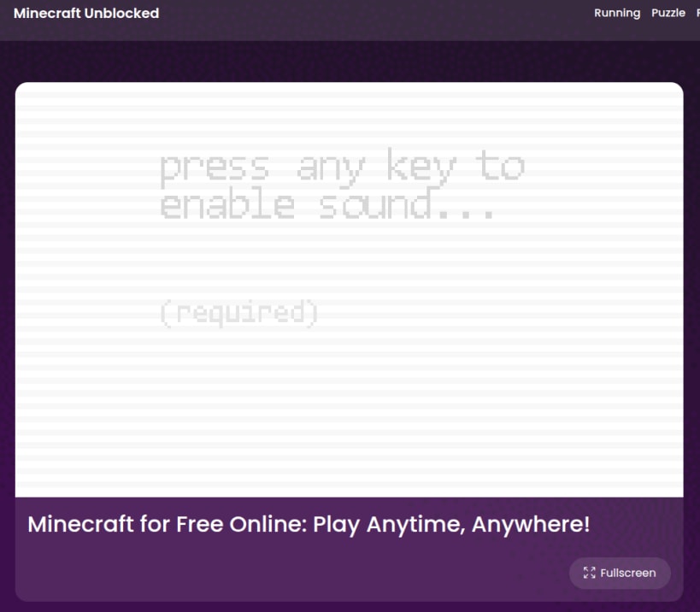The width and height of the screenshot is (700, 612).
Task: Open the Running games category
Action: point(617,13)
